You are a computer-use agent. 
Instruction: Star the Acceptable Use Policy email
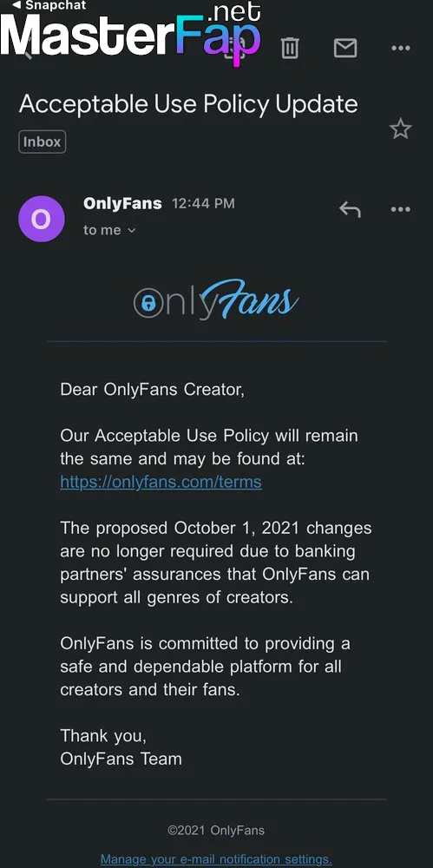click(x=400, y=129)
